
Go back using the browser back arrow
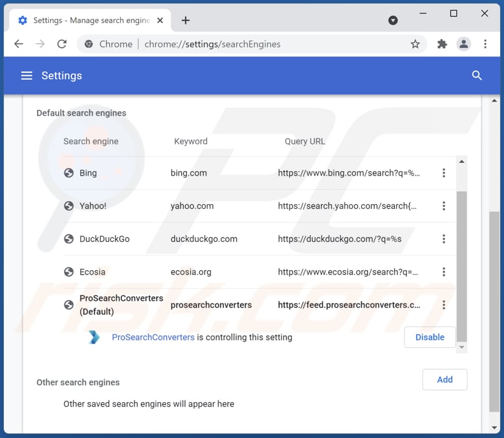tap(19, 43)
